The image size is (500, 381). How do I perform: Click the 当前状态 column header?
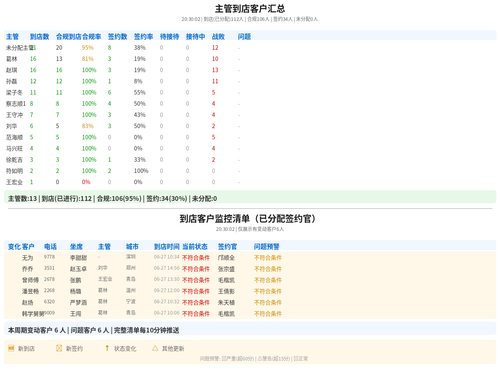coord(195,247)
